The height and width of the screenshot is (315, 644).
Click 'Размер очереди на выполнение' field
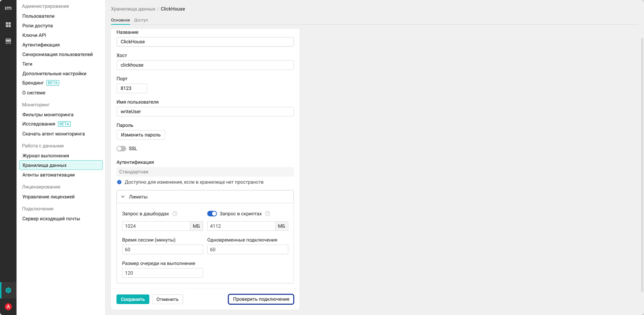click(162, 273)
